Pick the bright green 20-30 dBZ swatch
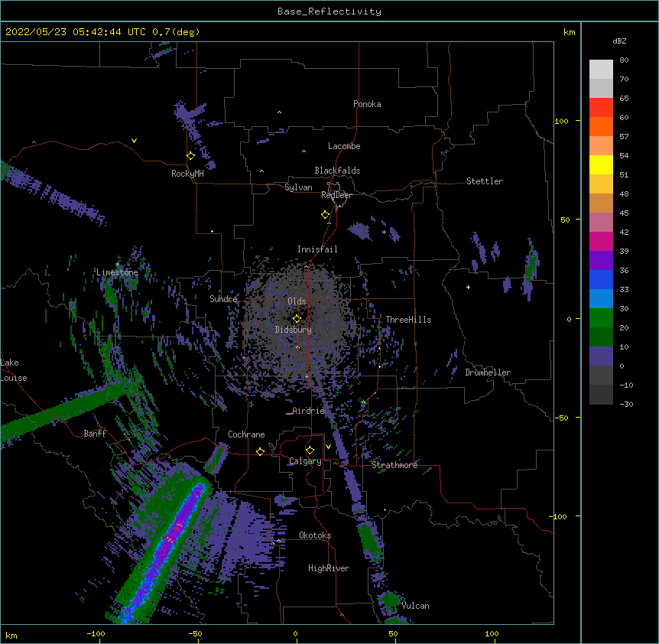The height and width of the screenshot is (644, 659). coord(601,318)
